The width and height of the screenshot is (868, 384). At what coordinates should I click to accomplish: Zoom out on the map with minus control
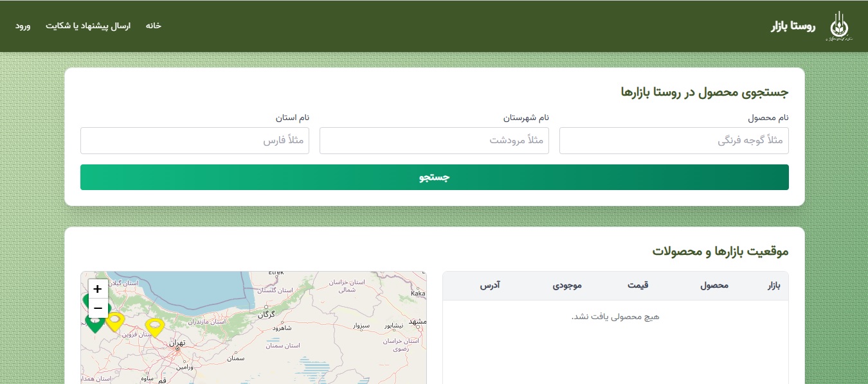(x=98, y=308)
